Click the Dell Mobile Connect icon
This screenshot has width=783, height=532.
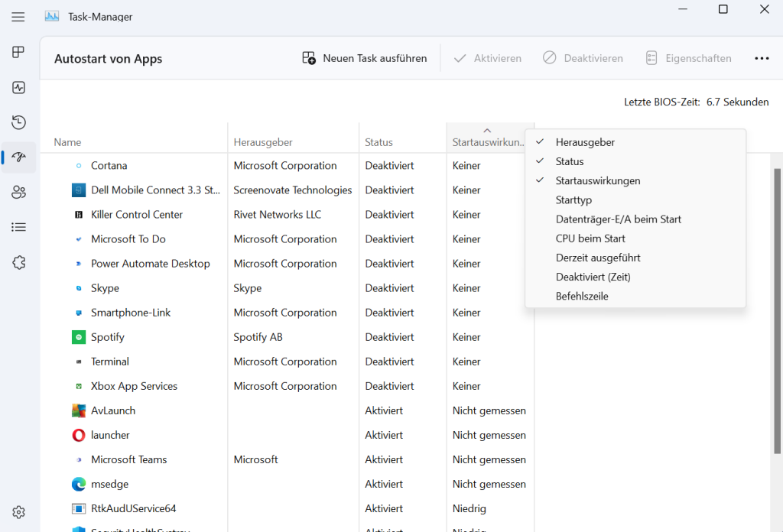click(x=79, y=190)
